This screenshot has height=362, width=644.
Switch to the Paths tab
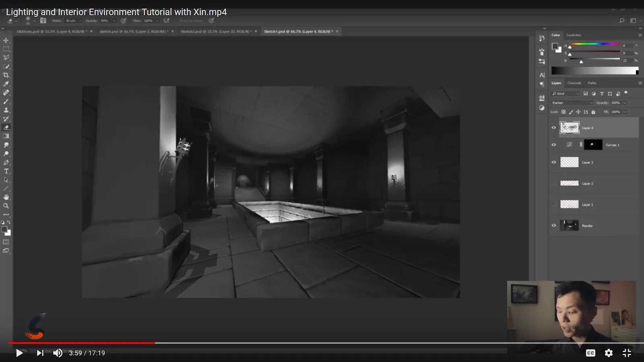pos(592,83)
